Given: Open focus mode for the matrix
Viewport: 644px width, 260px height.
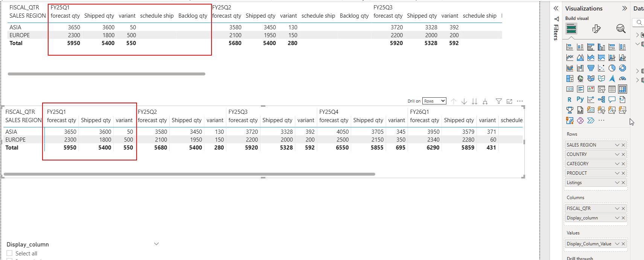Looking at the screenshot, I should point(509,101).
